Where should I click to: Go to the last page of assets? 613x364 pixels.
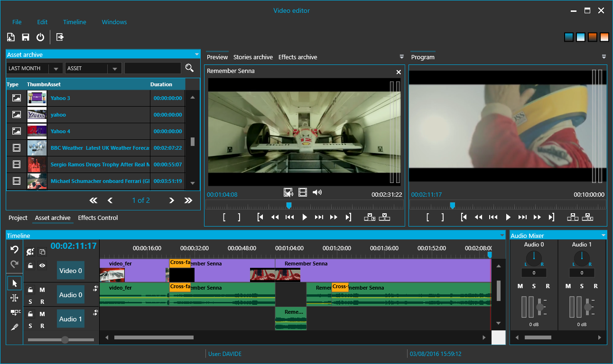pyautogui.click(x=188, y=200)
